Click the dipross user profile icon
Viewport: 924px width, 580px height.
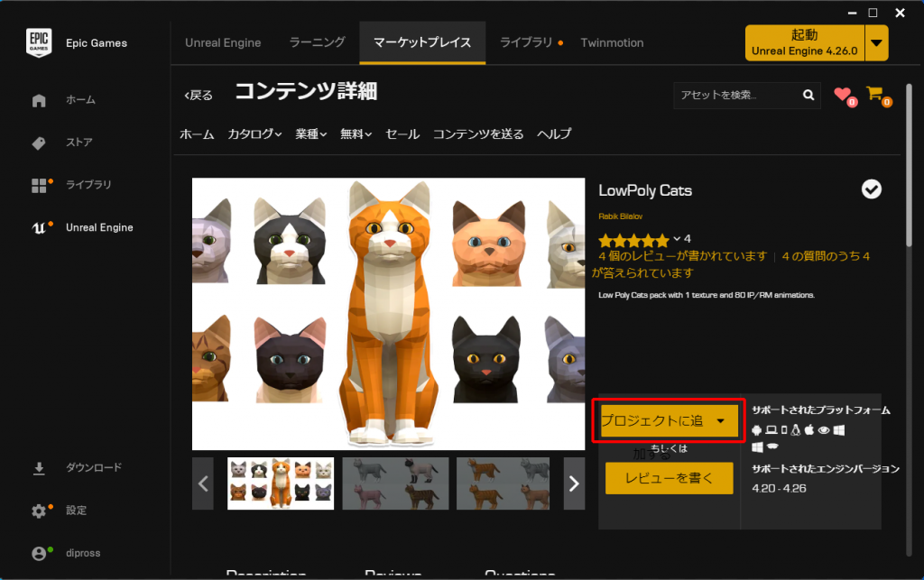click(x=39, y=554)
